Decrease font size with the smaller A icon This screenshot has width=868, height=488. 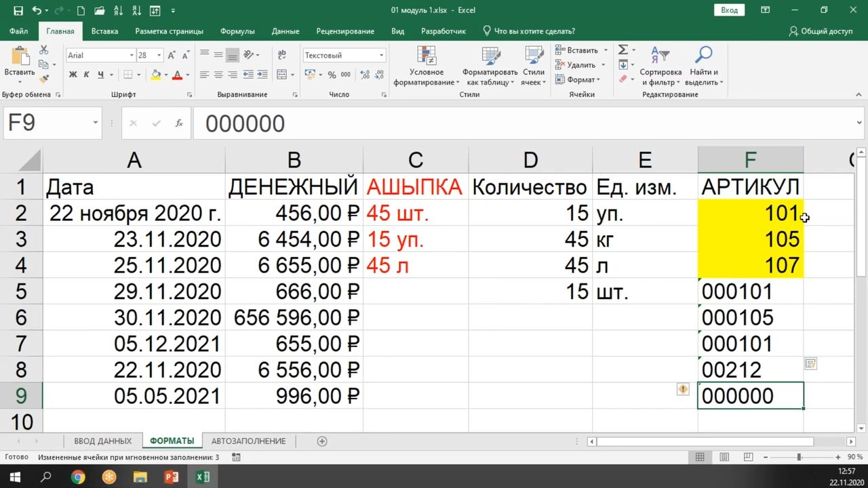coord(184,55)
